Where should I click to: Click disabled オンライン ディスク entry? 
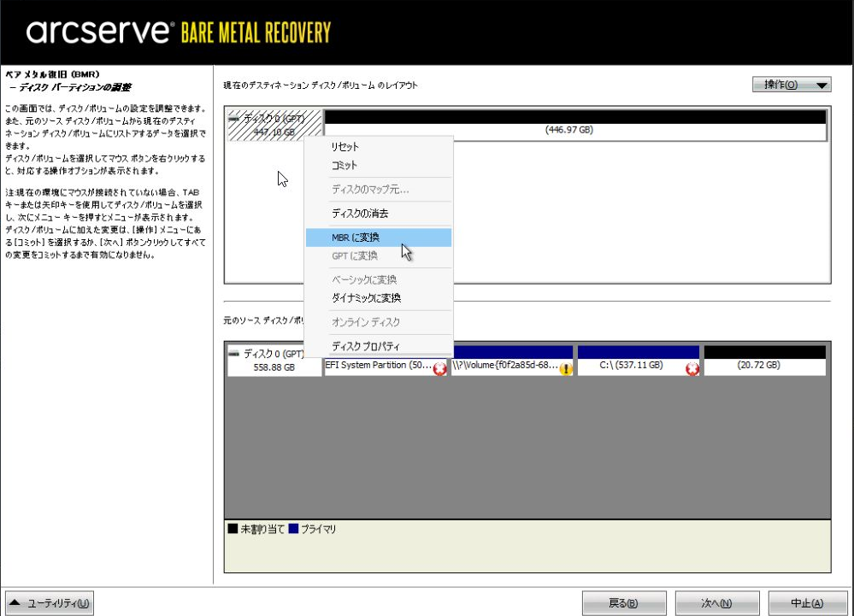[x=379, y=322]
